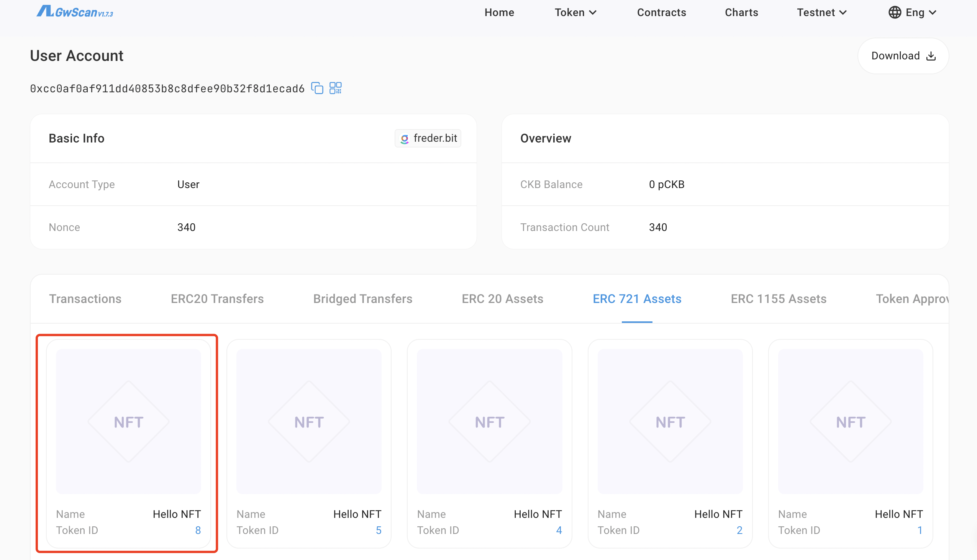The height and width of the screenshot is (560, 977).
Task: Click the globe language icon
Action: pyautogui.click(x=894, y=12)
